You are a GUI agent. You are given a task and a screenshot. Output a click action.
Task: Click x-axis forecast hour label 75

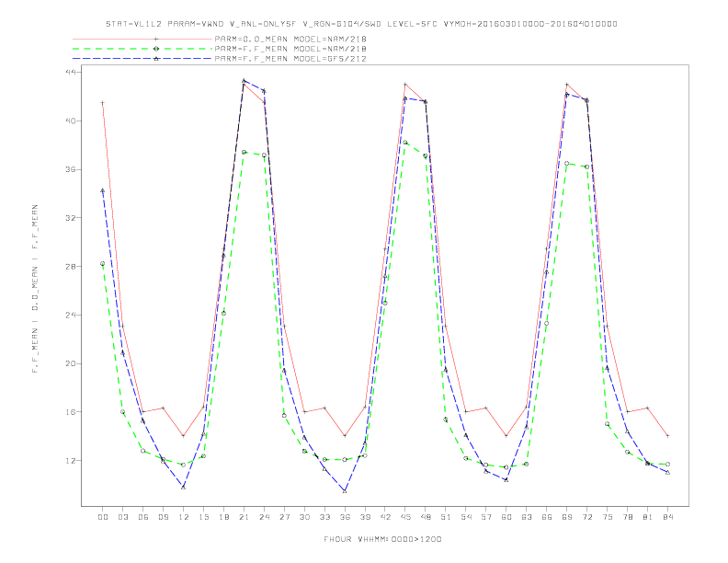click(608, 517)
